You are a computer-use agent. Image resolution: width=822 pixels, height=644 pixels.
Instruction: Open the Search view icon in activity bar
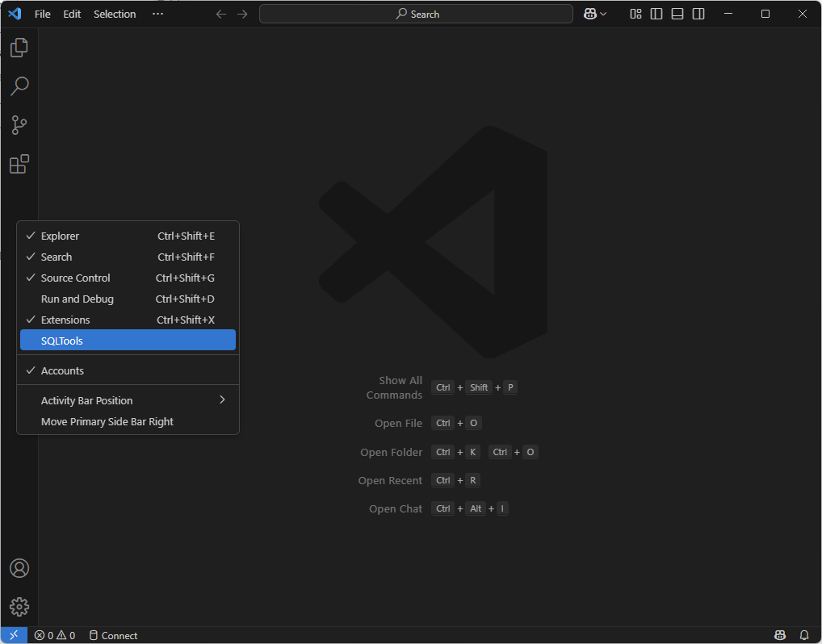click(x=19, y=86)
